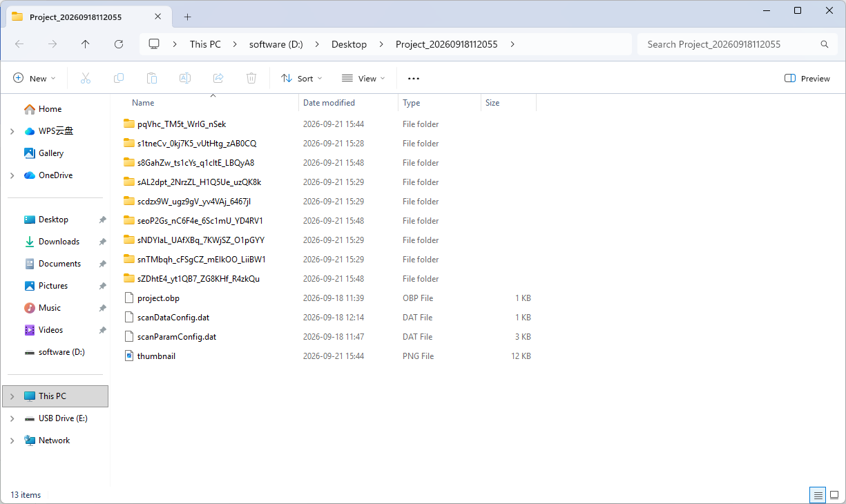Image resolution: width=846 pixels, height=504 pixels.
Task: Open the See more ellipsis menu
Action: (414, 79)
